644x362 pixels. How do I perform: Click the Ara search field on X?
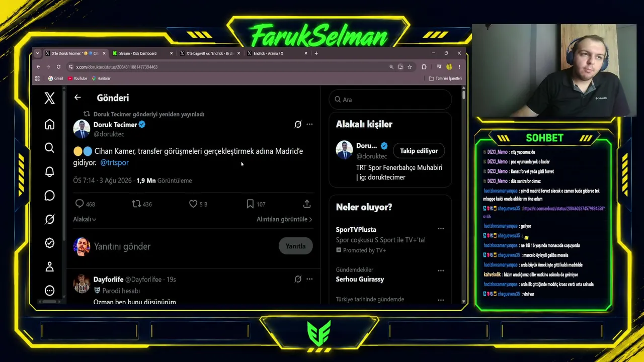coord(390,100)
